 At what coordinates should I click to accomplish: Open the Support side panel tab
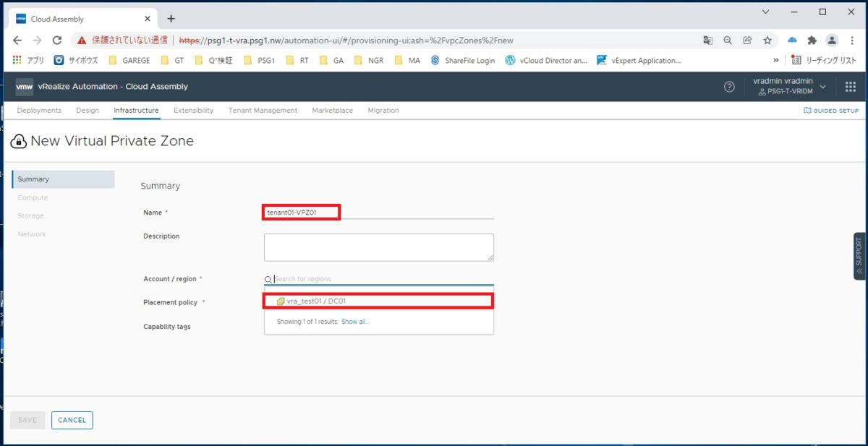click(859, 256)
